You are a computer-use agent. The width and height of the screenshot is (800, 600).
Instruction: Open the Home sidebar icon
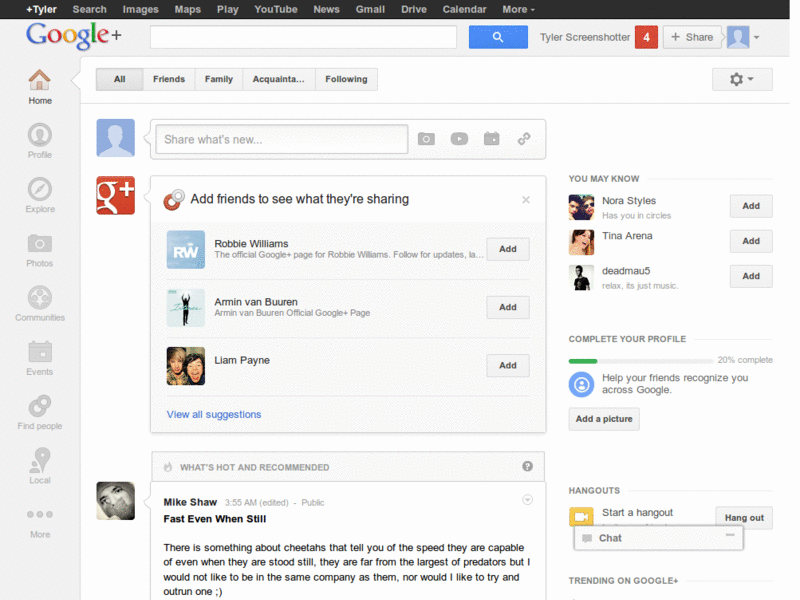[39, 80]
